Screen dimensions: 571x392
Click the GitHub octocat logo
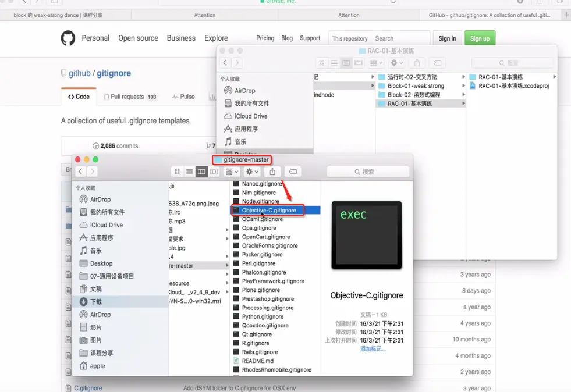68,38
